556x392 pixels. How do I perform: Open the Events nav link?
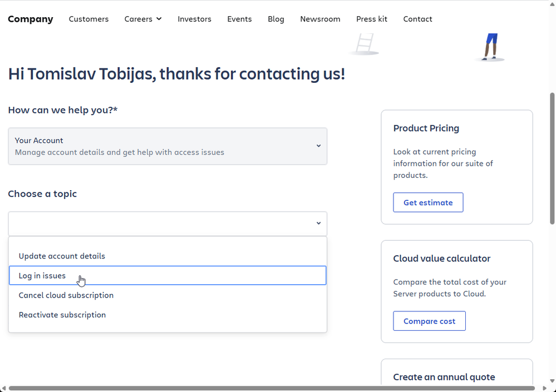[x=239, y=19]
